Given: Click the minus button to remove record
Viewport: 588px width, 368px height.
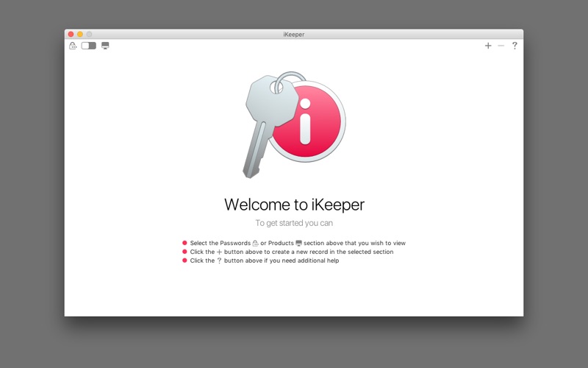Looking at the screenshot, I should click(501, 46).
